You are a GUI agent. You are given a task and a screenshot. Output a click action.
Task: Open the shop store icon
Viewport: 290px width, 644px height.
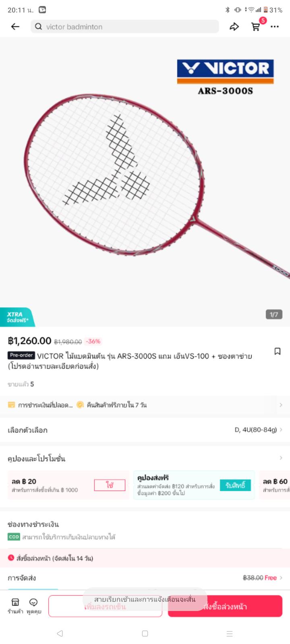15,606
